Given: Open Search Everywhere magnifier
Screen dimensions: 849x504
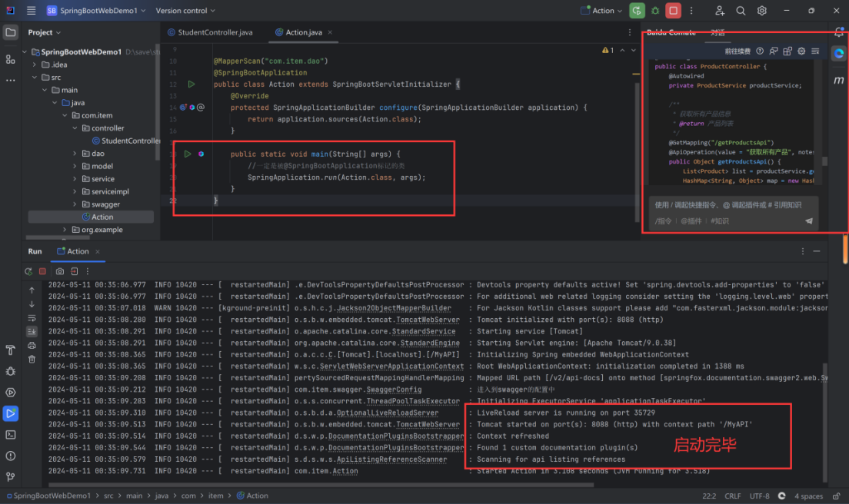Looking at the screenshot, I should (x=741, y=10).
